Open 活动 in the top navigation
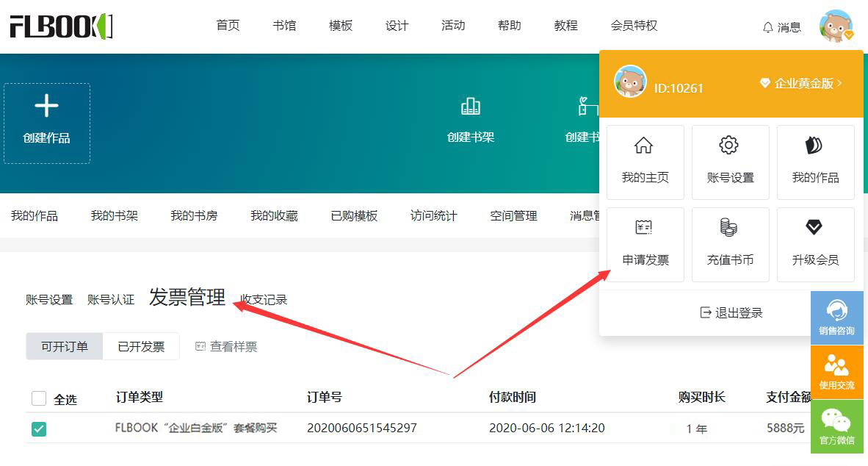This screenshot has width=868, height=466. [x=453, y=26]
